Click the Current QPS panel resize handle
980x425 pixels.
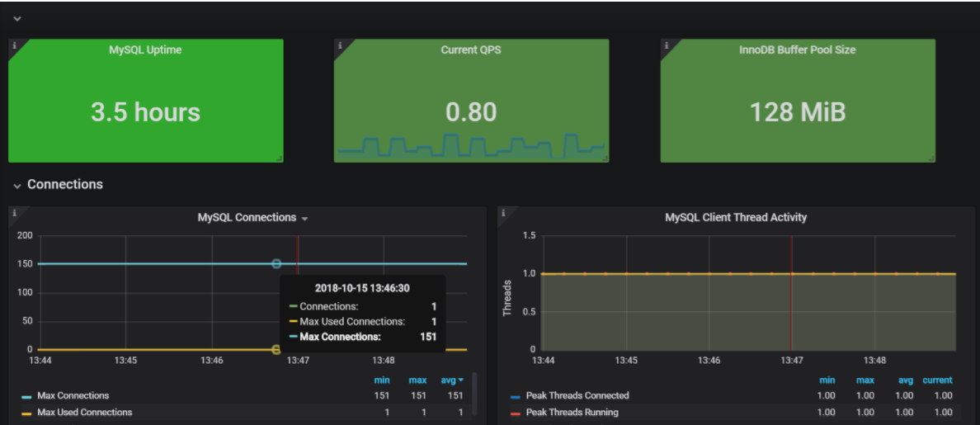(x=605, y=158)
